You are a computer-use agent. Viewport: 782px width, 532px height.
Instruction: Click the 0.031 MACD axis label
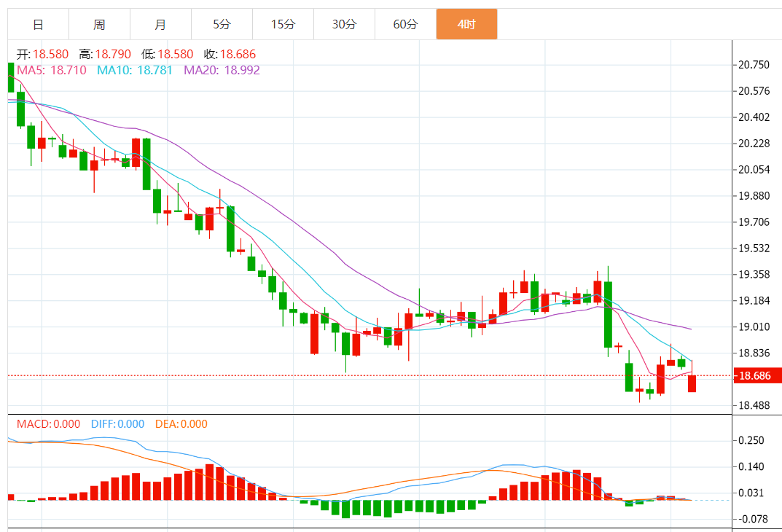pyautogui.click(x=751, y=493)
